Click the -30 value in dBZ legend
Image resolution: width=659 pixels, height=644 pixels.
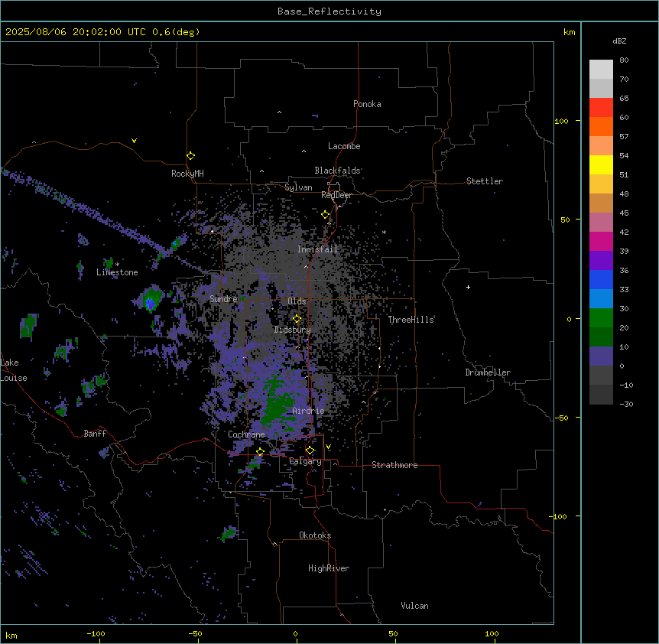tap(626, 404)
